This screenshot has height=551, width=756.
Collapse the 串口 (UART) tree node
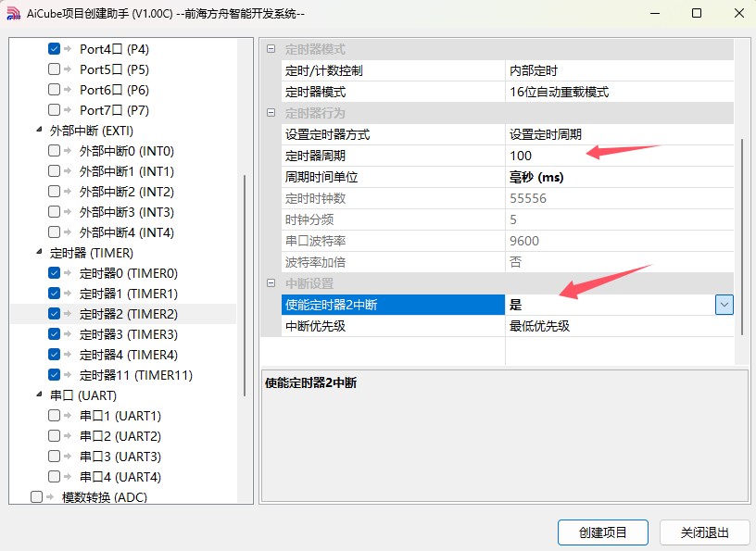click(x=39, y=394)
